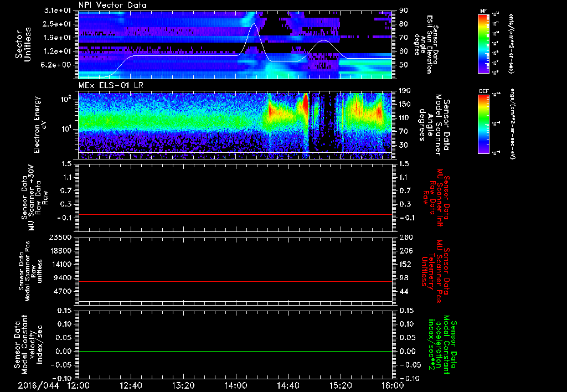Click the NF color scale bar
Viewport: 567px width, 392px height.
coord(483,44)
